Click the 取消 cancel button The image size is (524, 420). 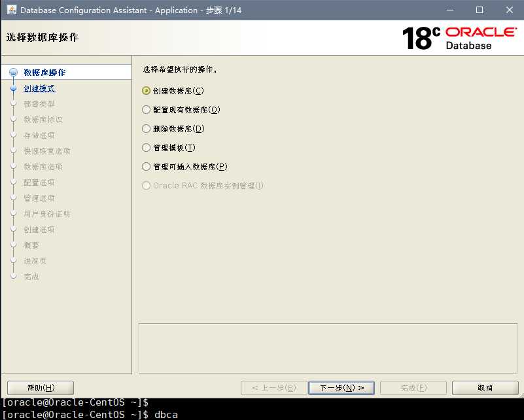(485, 388)
